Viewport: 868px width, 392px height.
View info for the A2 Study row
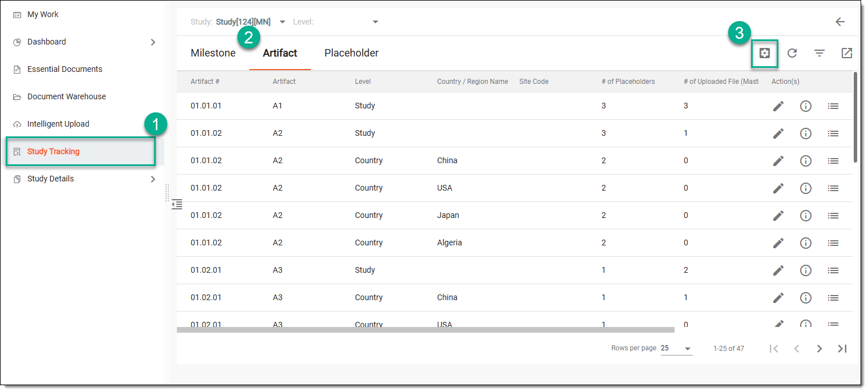(x=806, y=134)
